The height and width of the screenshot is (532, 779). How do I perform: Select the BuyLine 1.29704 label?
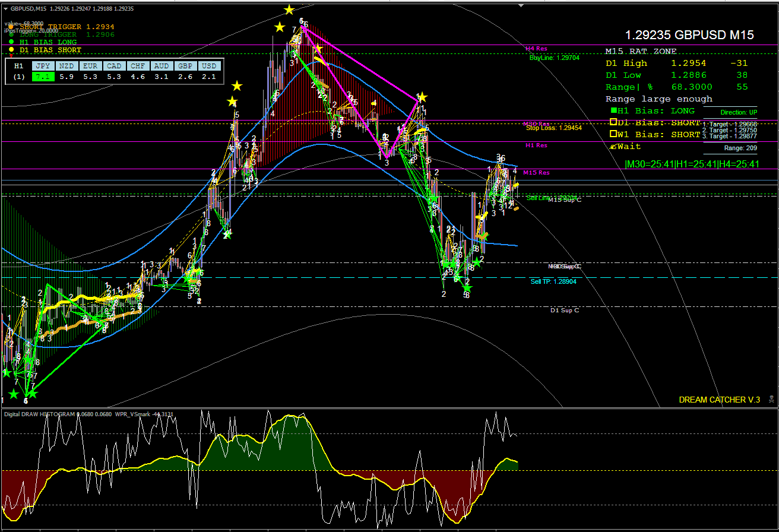click(x=554, y=58)
